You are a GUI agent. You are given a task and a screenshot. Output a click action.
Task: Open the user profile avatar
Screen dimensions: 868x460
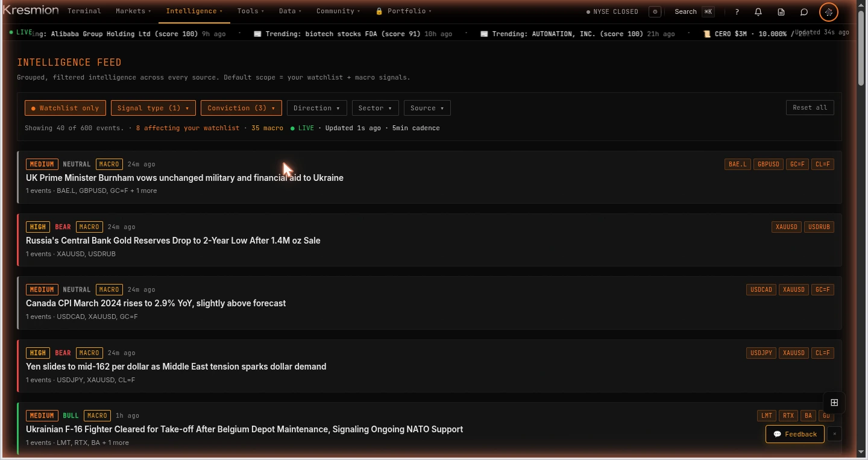coord(829,11)
